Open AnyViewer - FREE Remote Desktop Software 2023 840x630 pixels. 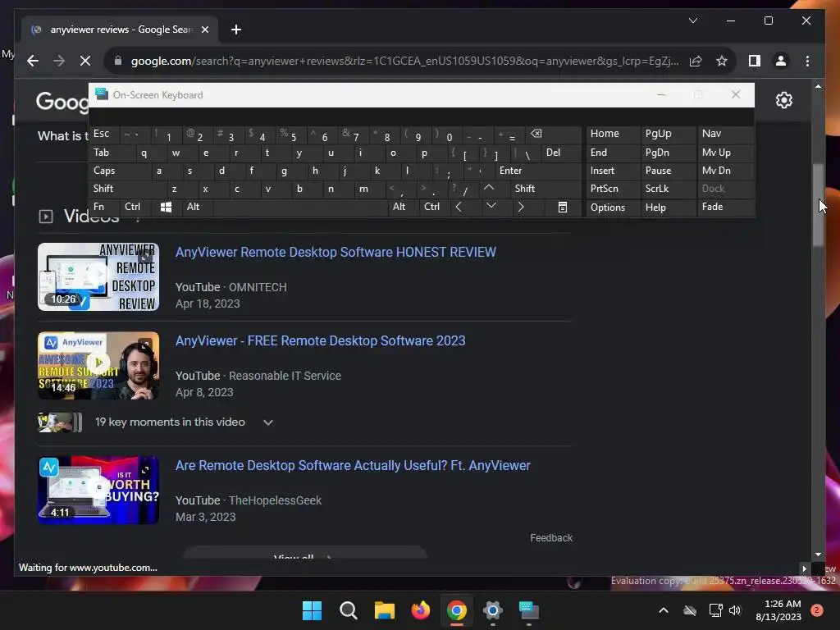click(x=321, y=340)
